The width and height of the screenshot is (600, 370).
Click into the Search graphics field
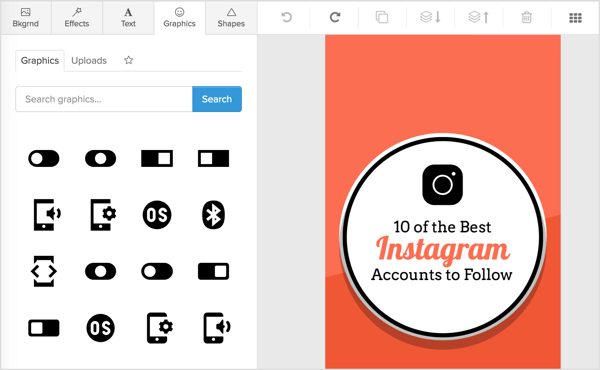(x=104, y=99)
